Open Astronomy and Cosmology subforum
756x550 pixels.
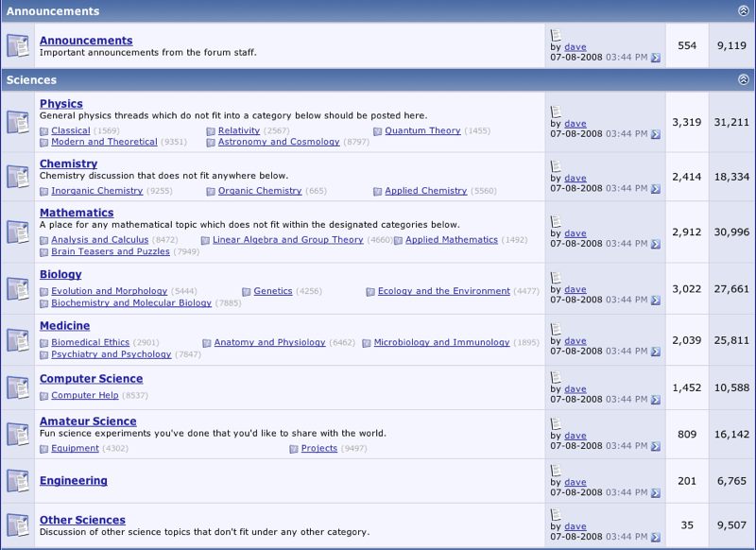tap(278, 143)
